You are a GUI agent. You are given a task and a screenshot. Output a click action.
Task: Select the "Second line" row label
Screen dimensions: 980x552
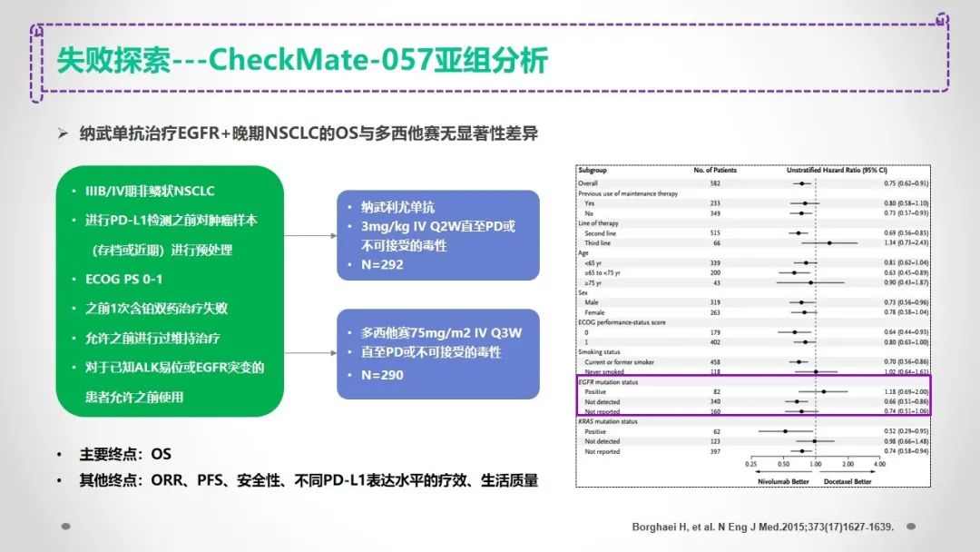pyautogui.click(x=600, y=233)
